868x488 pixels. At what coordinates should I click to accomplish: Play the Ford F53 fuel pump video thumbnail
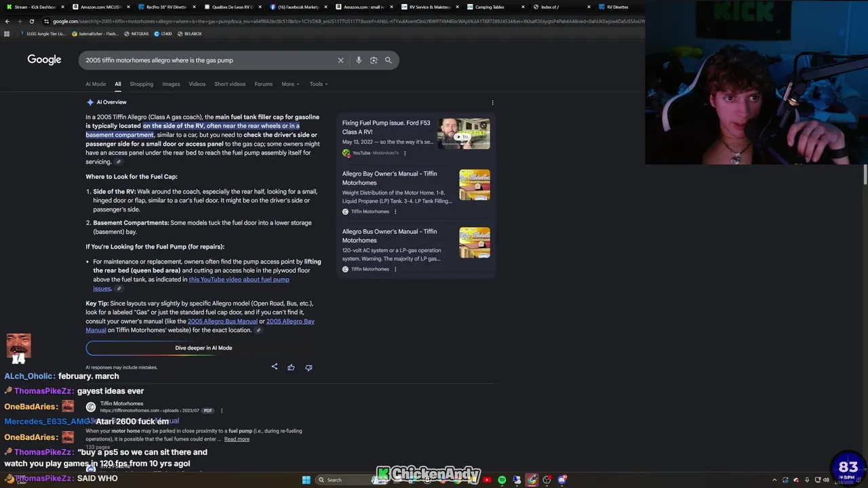(x=463, y=134)
